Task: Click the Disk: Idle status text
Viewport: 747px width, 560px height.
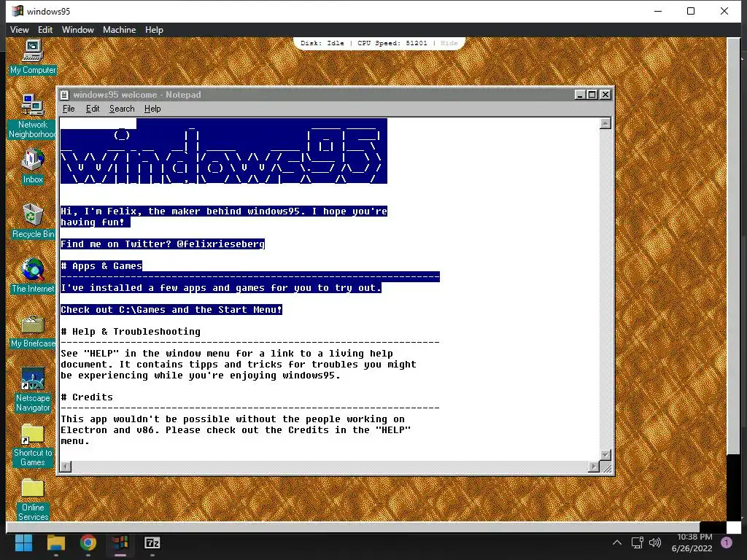Action: (322, 43)
